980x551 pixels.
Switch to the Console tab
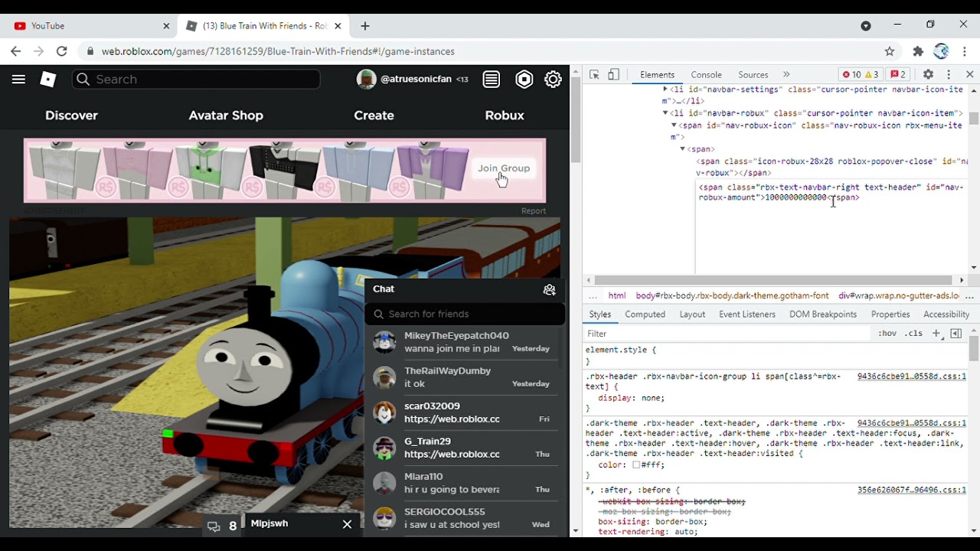click(706, 75)
